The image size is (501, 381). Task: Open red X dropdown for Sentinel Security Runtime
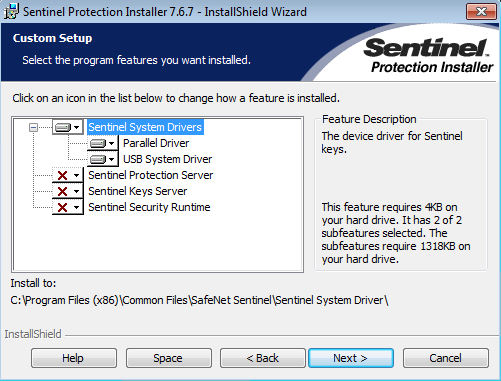[68, 207]
